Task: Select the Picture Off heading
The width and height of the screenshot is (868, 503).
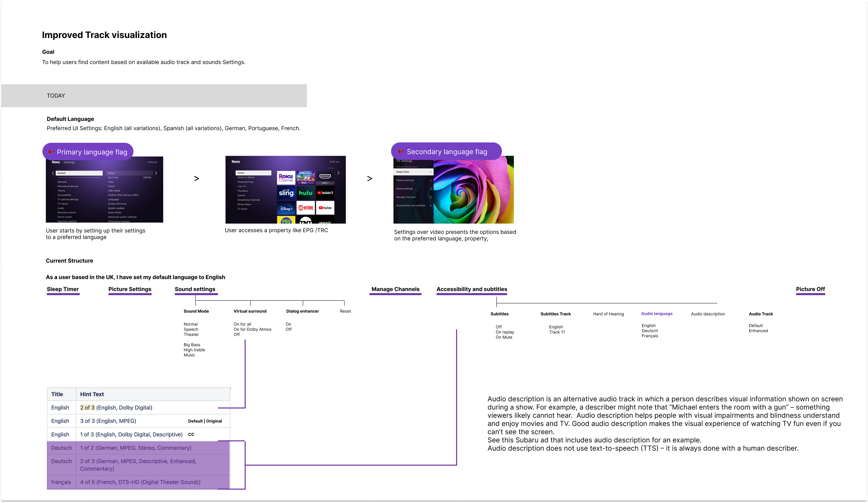Action: tap(811, 289)
